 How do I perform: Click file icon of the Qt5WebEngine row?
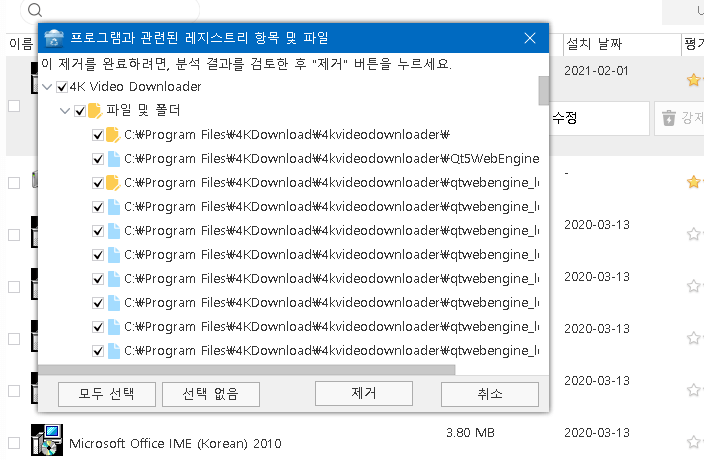coord(114,159)
